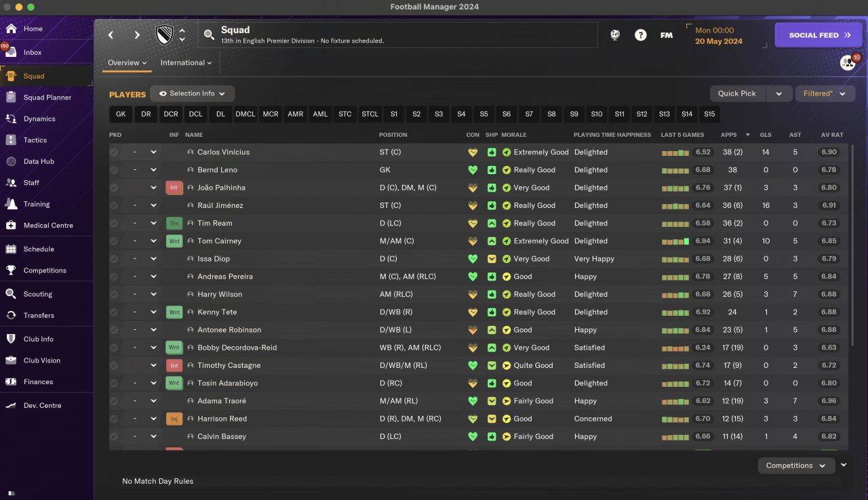Click the SOCIAL FEED button

click(820, 35)
